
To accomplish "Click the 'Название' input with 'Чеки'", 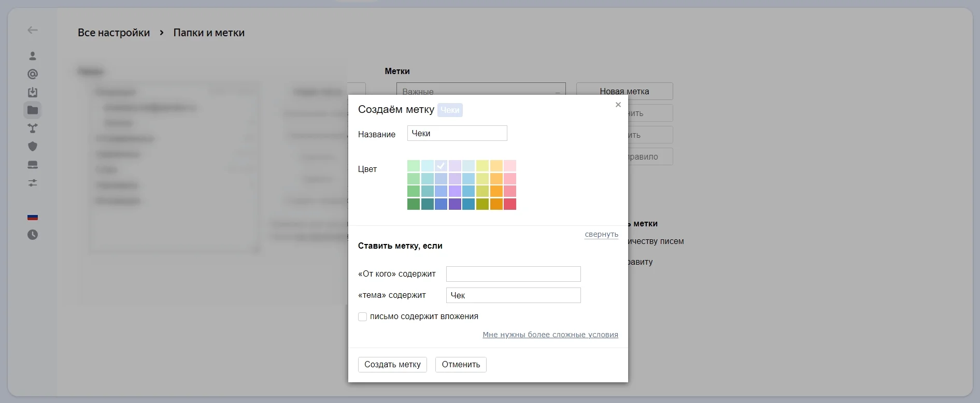I will pos(457,133).
